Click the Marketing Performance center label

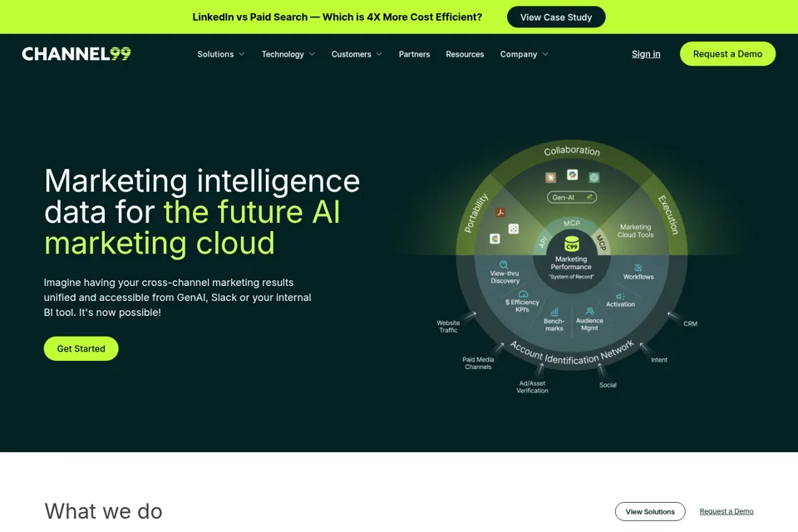coord(571,263)
